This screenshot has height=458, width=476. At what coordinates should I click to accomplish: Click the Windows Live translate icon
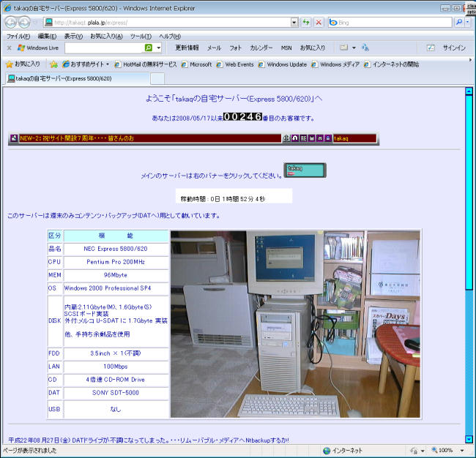(x=365, y=48)
